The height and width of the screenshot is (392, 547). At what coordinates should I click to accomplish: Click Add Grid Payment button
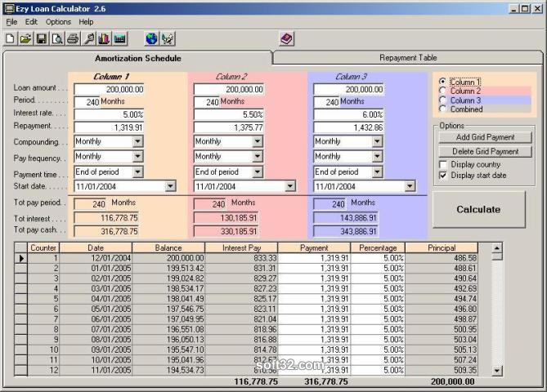coord(485,137)
